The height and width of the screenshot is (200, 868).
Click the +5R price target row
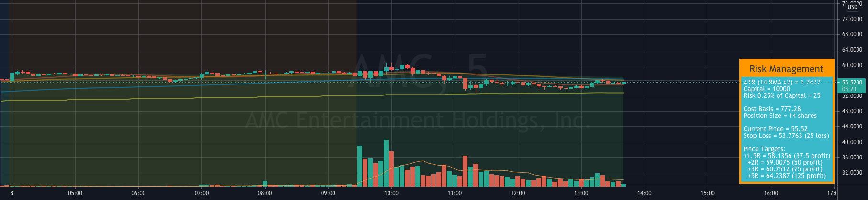point(786,176)
